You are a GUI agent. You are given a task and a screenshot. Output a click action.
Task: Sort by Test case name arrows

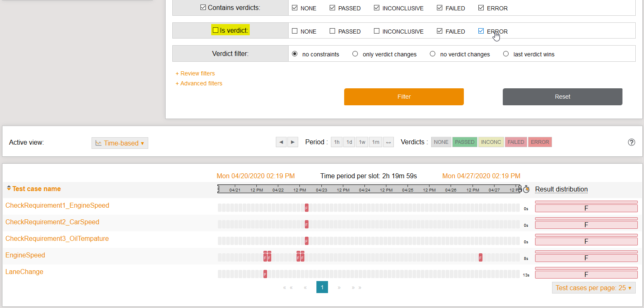(x=9, y=189)
